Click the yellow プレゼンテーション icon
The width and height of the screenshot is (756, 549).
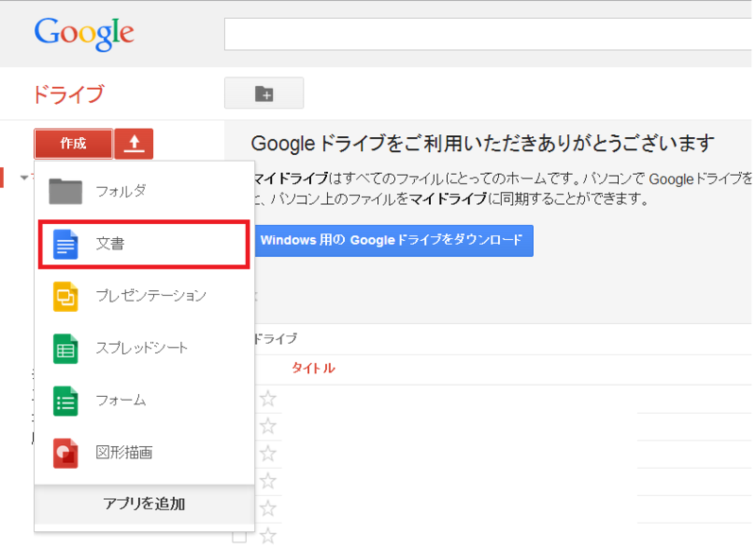(65, 297)
